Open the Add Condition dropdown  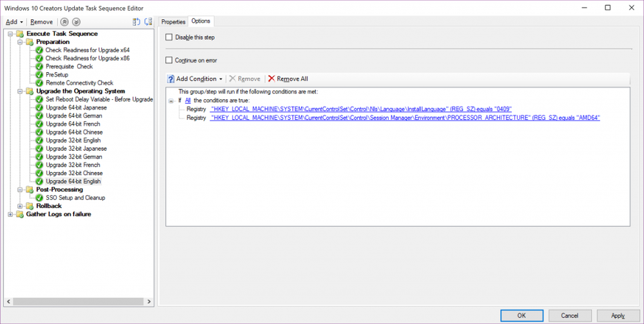pyautogui.click(x=199, y=79)
